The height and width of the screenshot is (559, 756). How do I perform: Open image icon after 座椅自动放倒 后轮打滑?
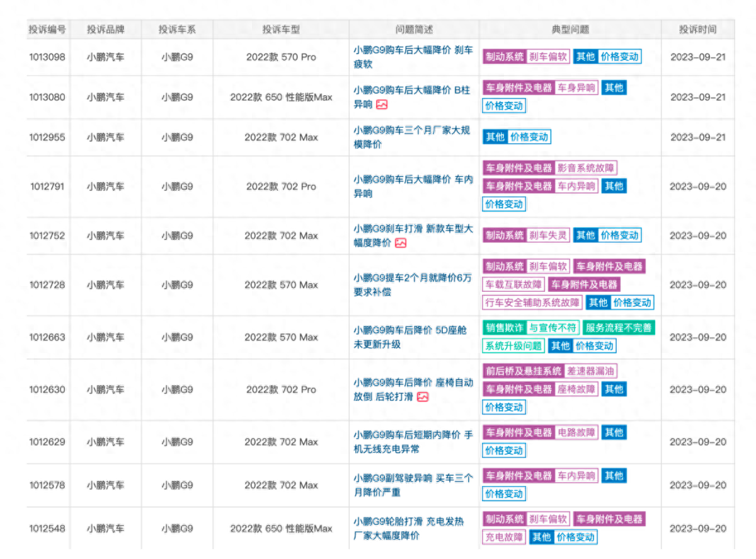tap(423, 397)
